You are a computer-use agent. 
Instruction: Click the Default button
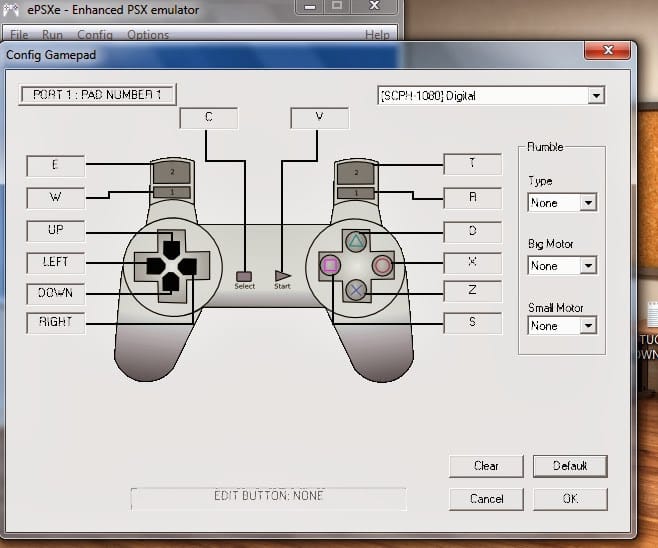(570, 466)
